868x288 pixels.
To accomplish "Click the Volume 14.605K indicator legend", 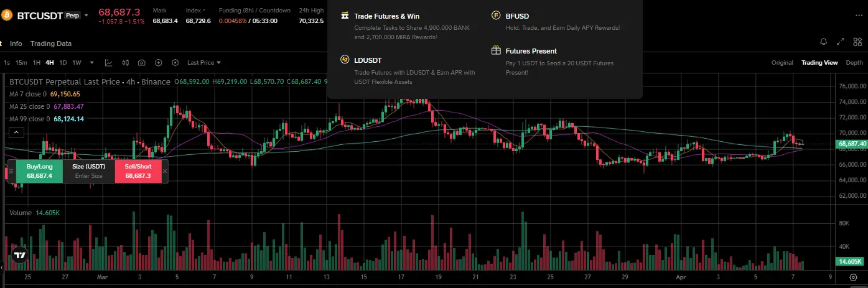I will 35,213.
